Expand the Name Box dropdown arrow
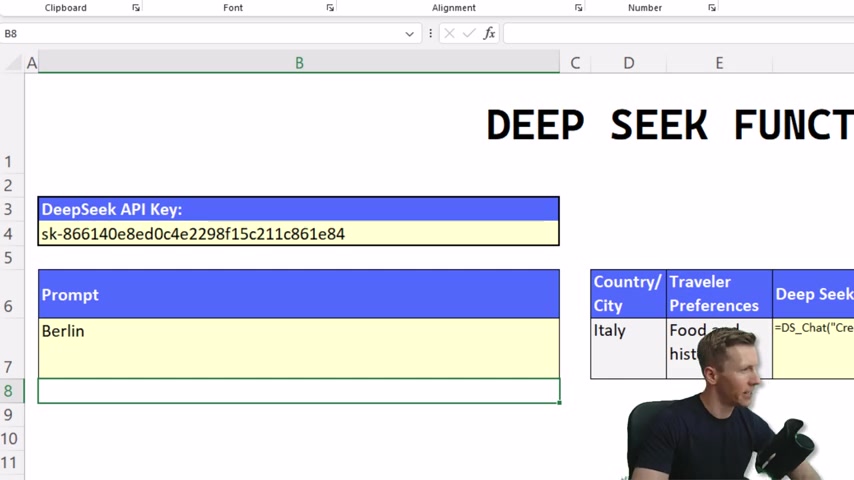This screenshot has width=854, height=480. pyautogui.click(x=409, y=34)
